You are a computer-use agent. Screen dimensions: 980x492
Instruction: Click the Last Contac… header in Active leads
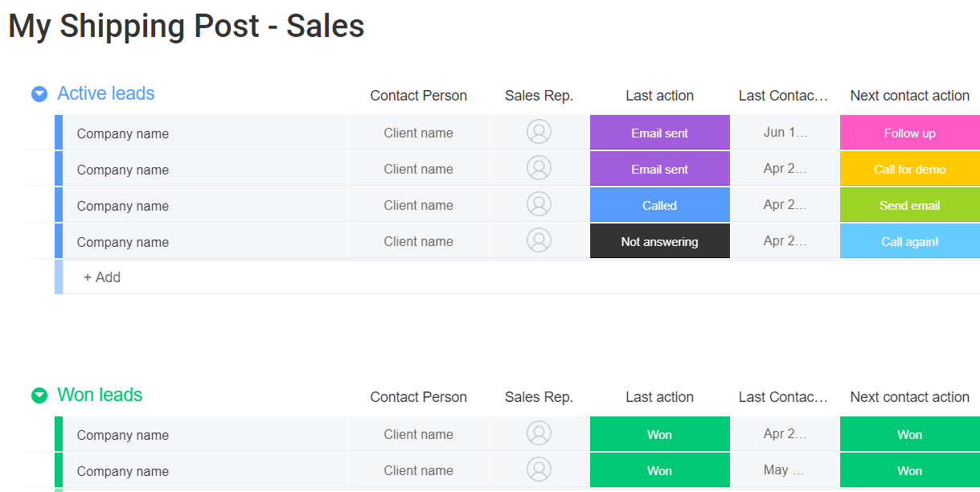click(x=784, y=96)
